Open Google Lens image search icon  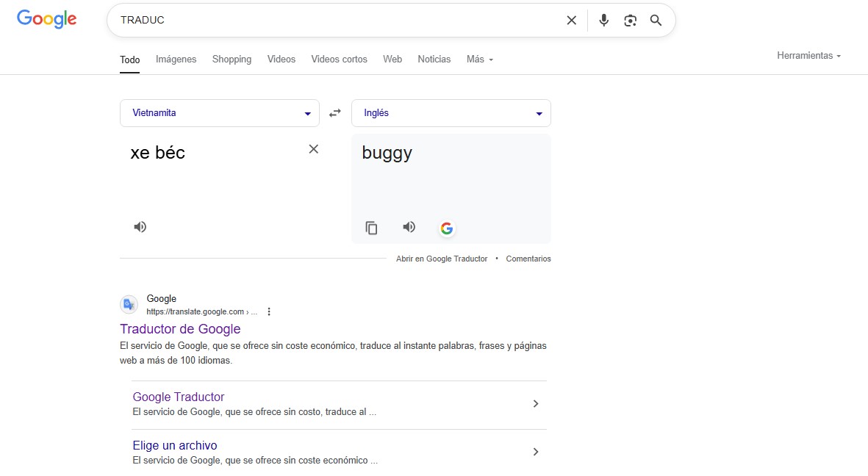click(630, 21)
